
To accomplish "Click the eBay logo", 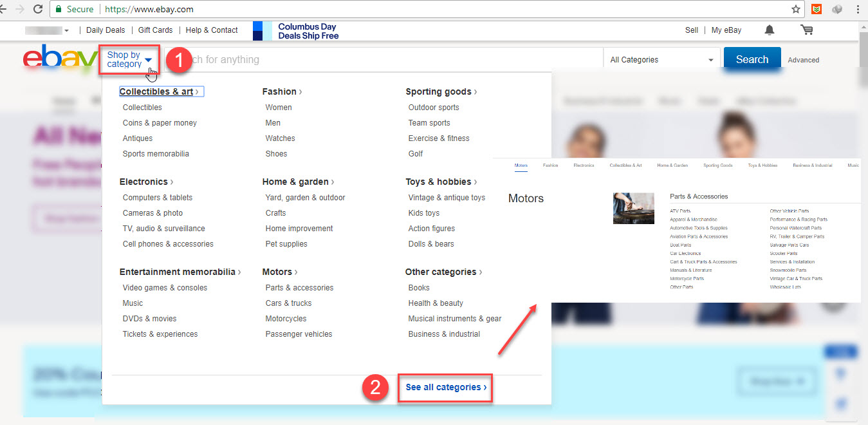I will pos(60,58).
